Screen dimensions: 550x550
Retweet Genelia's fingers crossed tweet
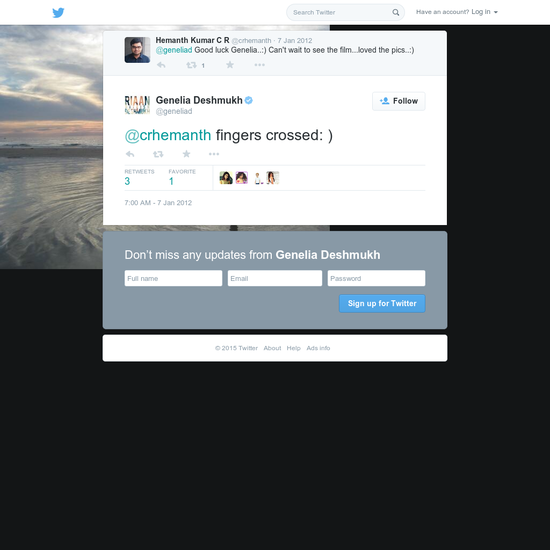point(158,154)
